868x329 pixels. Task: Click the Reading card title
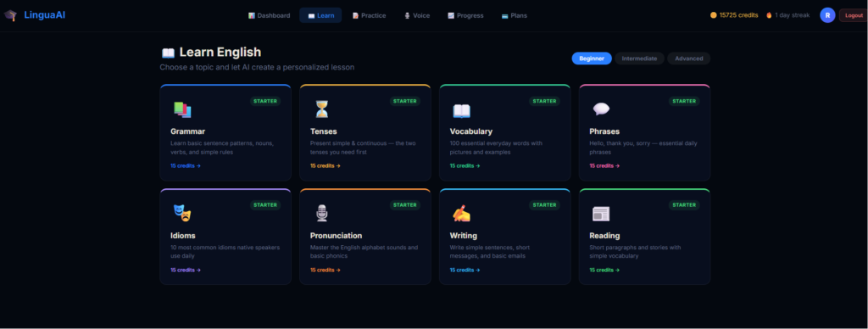point(604,236)
